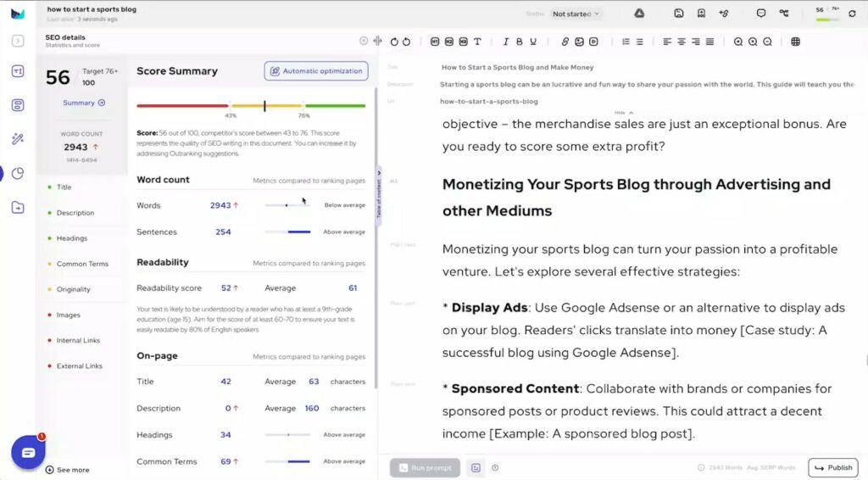Click the help icon beside Run prompt
This screenshot has width=868, height=480.
pyautogui.click(x=495, y=468)
